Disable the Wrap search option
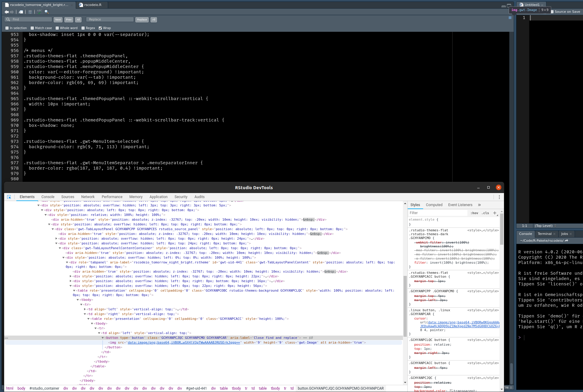The width and height of the screenshot is (583, 392). pyautogui.click(x=100, y=28)
